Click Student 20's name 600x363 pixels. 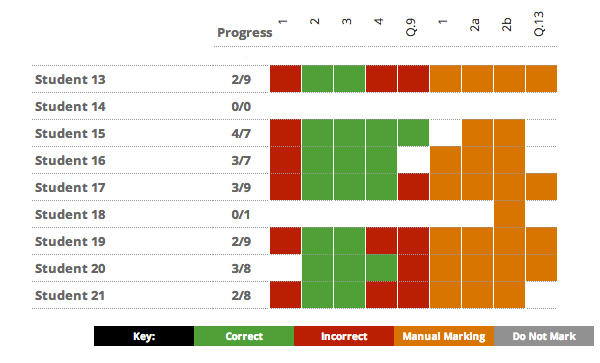click(70, 269)
